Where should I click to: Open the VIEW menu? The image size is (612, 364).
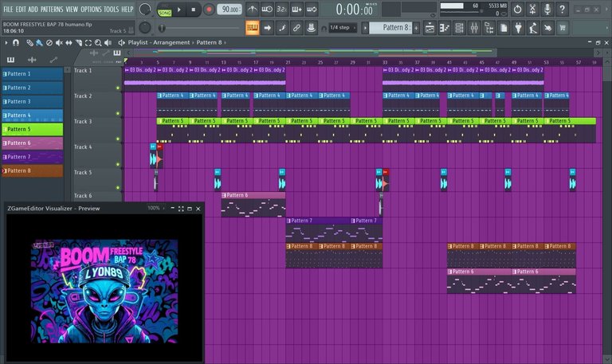point(72,9)
